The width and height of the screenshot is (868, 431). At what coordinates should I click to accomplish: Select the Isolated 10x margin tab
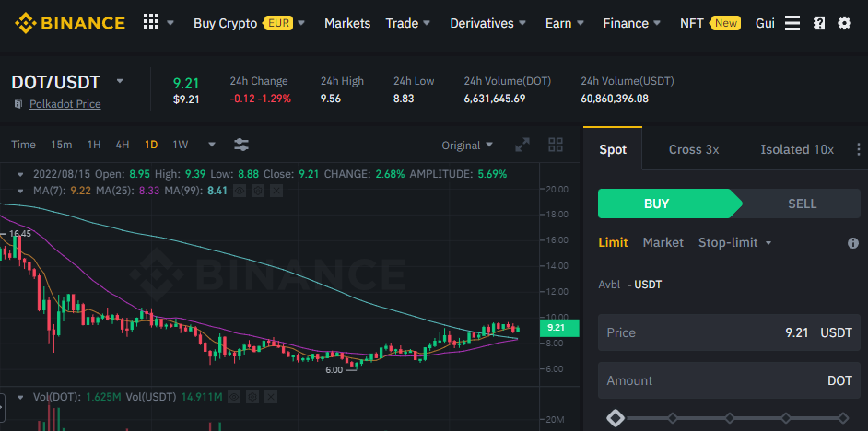point(797,149)
